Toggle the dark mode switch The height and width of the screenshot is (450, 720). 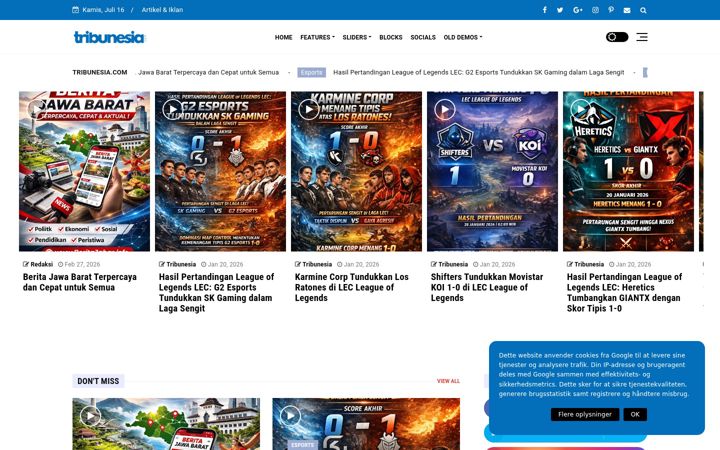coord(617,37)
